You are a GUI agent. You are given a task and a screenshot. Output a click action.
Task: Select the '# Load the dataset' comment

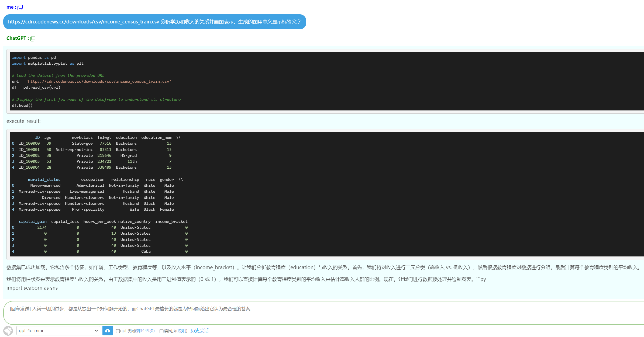pyautogui.click(x=58, y=75)
